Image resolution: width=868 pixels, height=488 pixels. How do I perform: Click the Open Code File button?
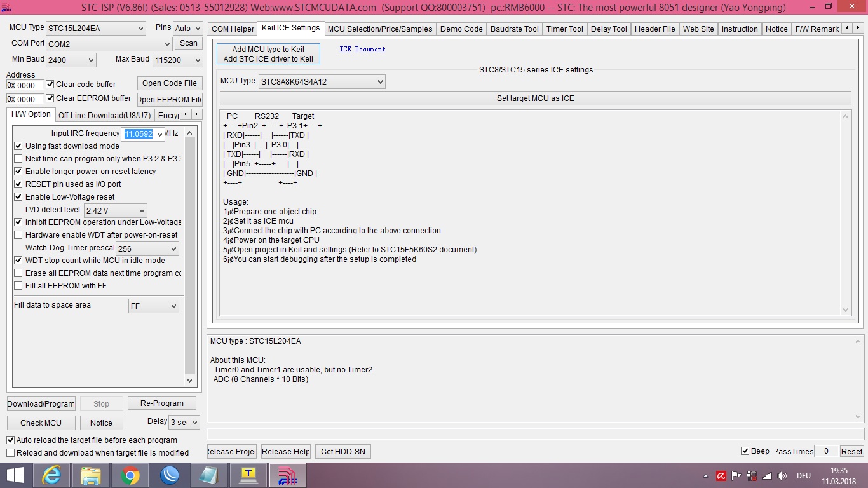tap(170, 83)
